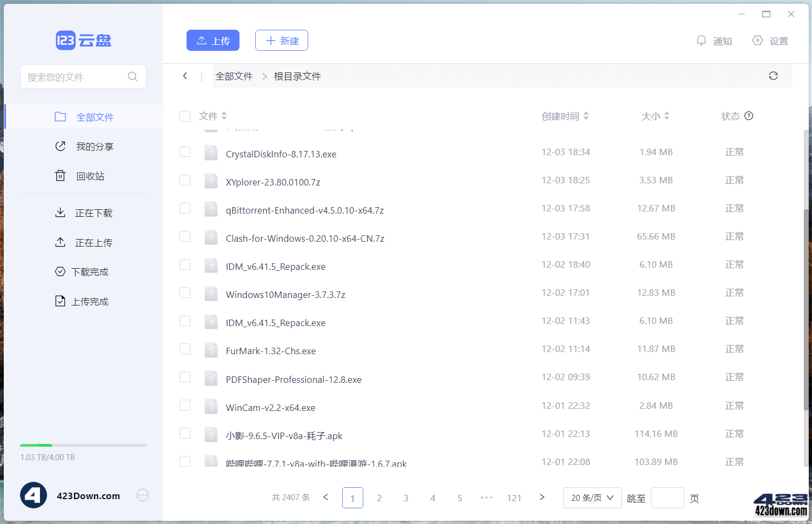Click the 上传 upload button
Screen dimensions: 812x524
click(212, 40)
